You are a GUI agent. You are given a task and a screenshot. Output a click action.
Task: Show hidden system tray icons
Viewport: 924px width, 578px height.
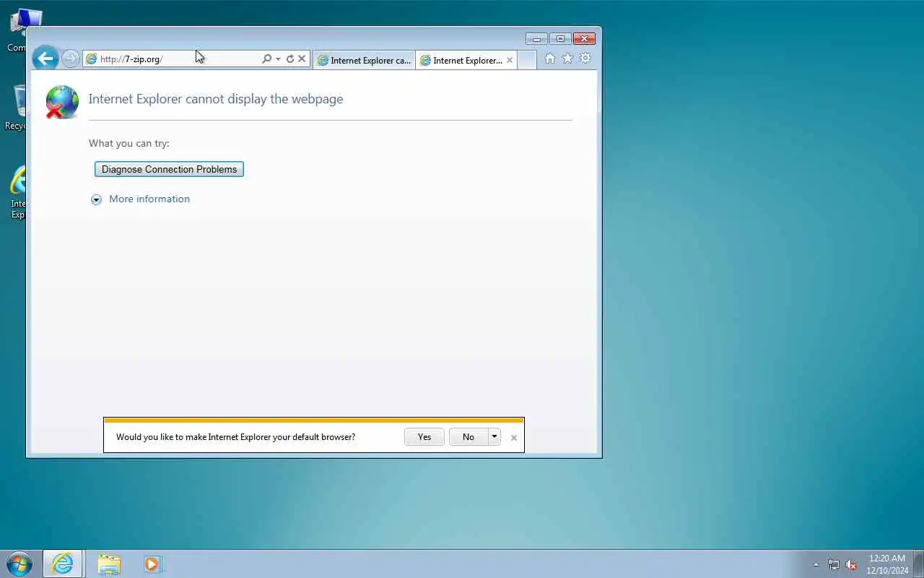[x=816, y=564]
